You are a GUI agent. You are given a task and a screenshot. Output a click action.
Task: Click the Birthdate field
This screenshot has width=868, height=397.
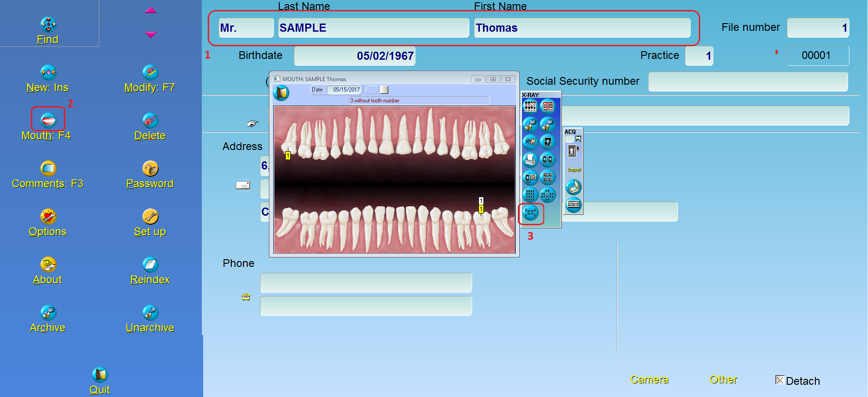coord(355,56)
